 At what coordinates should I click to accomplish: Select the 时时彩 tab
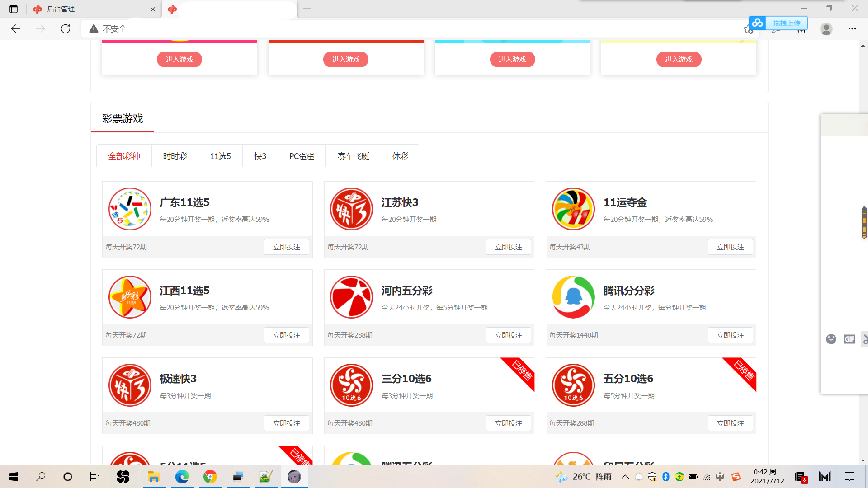point(175,156)
